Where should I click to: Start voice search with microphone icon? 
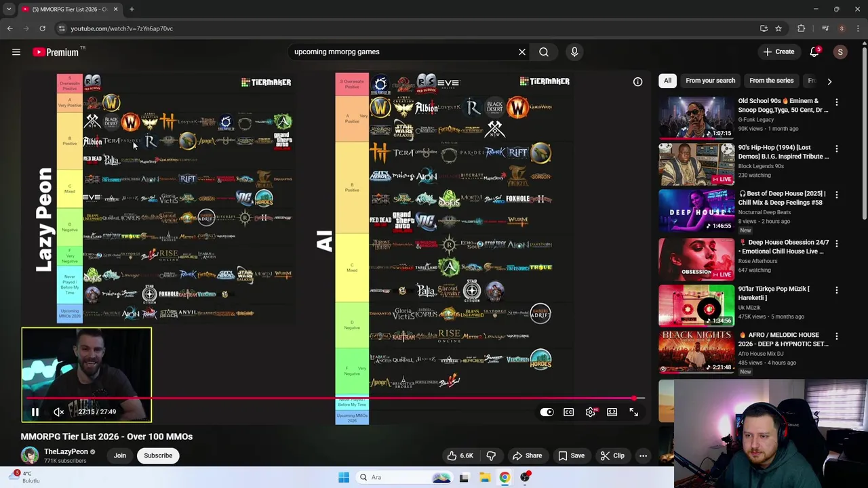(x=574, y=52)
